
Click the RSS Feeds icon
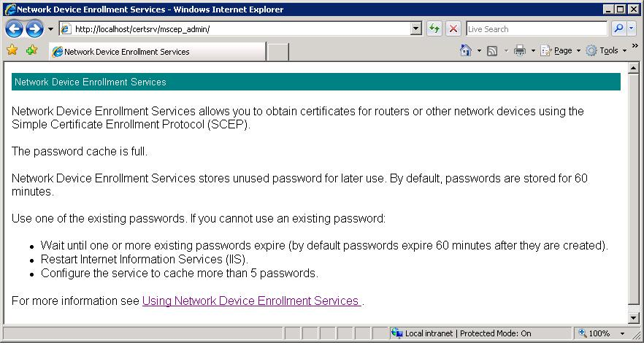tap(492, 51)
